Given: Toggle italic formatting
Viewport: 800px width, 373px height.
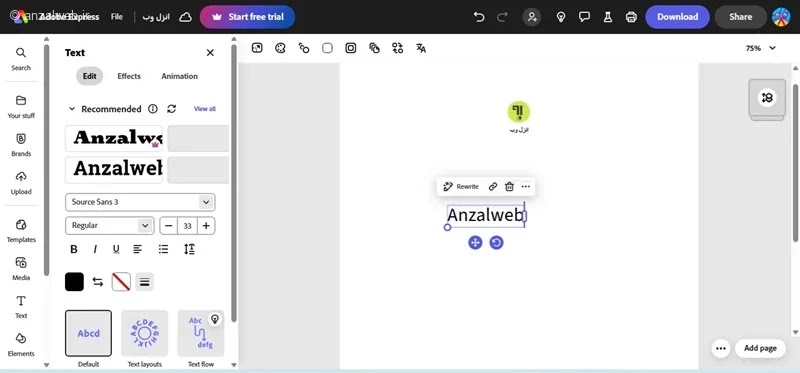Looking at the screenshot, I should (x=95, y=249).
